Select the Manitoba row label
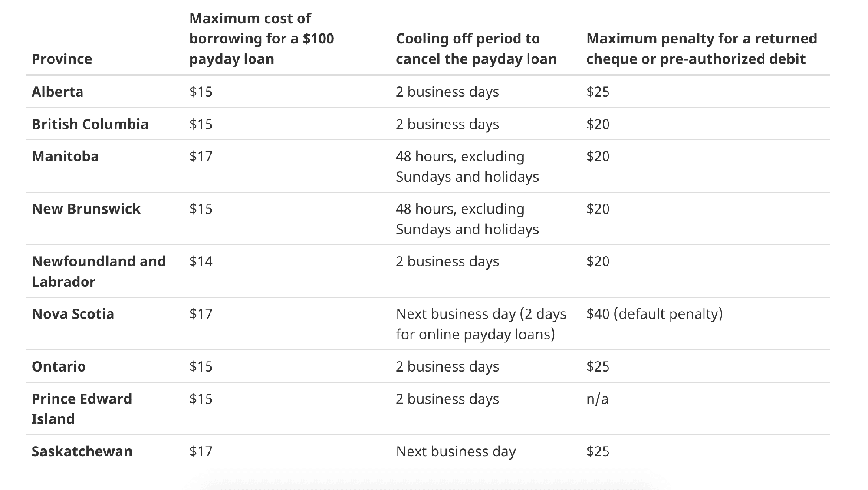The width and height of the screenshot is (868, 490). 65,156
